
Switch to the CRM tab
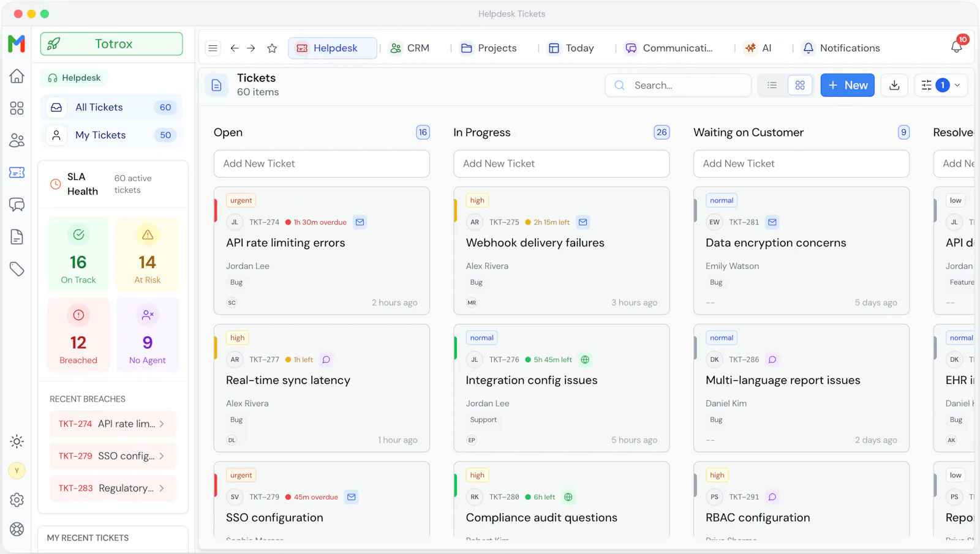tap(410, 48)
